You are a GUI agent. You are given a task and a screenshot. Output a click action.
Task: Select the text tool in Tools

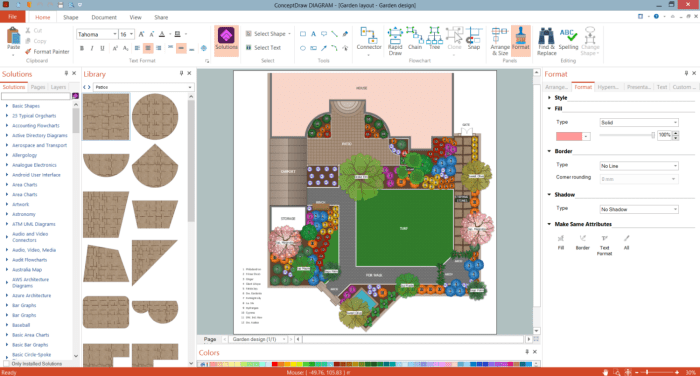(313, 34)
